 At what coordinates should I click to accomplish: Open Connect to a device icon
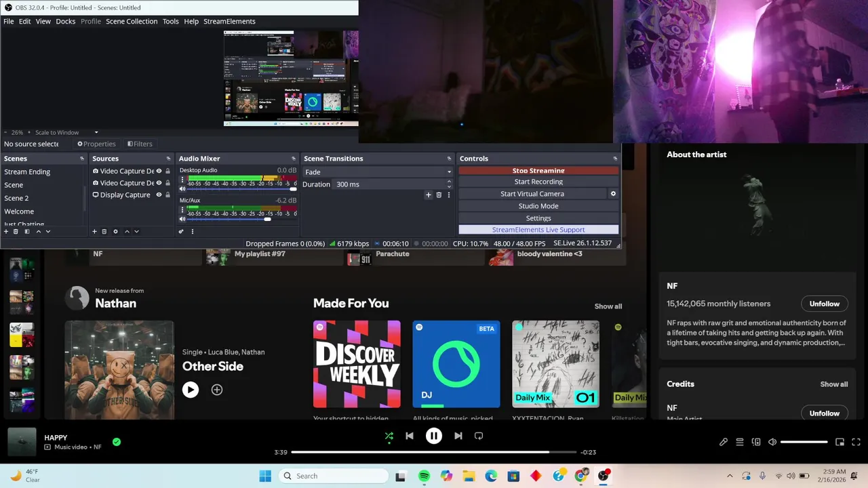[x=756, y=442]
